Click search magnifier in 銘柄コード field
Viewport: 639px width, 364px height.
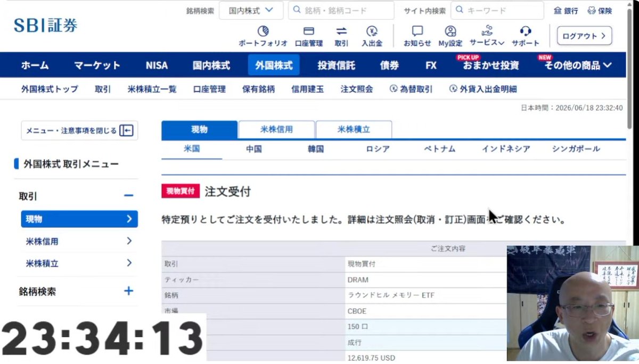[297, 10]
